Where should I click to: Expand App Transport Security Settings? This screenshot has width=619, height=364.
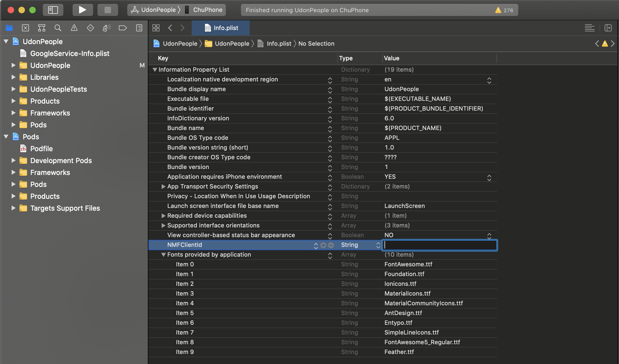point(163,187)
